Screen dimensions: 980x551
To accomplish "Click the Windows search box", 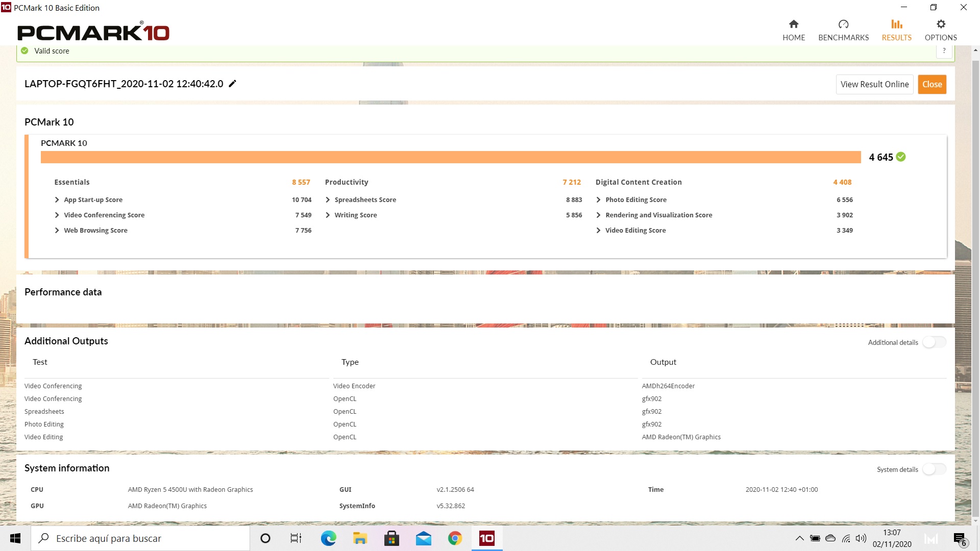I will point(140,538).
